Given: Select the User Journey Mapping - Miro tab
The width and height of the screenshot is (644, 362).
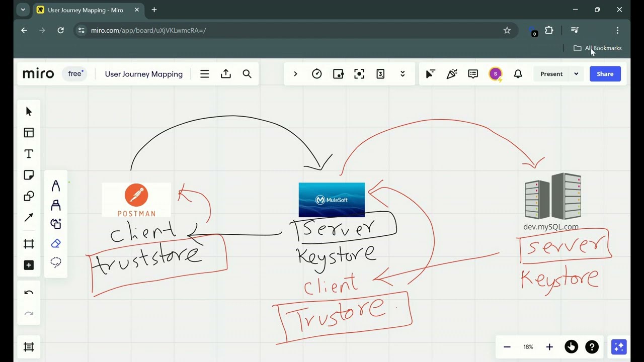Looking at the screenshot, I should (89, 10).
